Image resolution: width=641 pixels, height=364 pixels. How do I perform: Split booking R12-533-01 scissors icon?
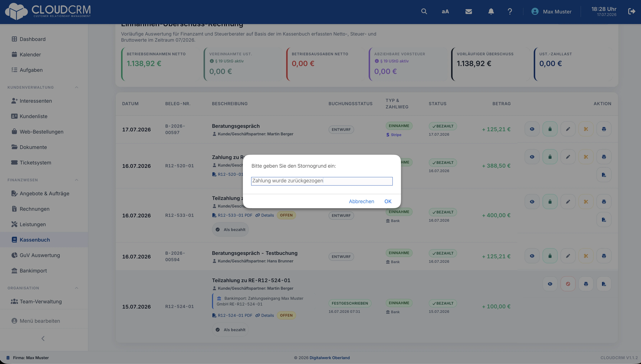point(586,202)
